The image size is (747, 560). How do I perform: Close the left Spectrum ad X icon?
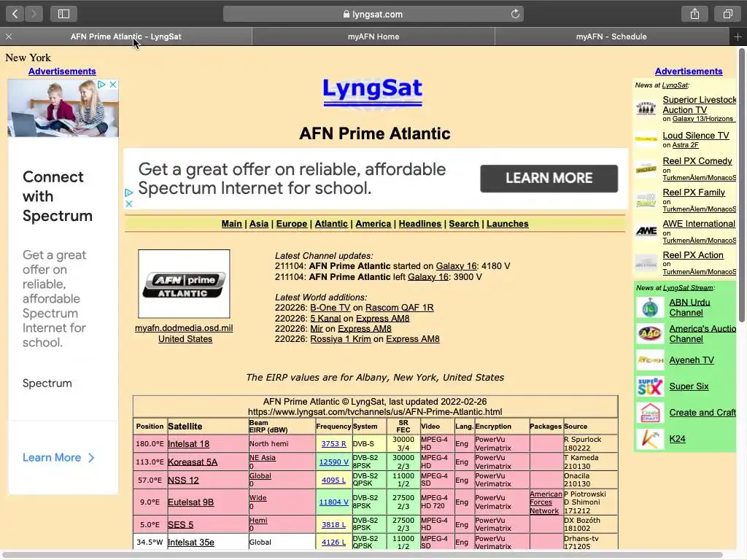(113, 85)
